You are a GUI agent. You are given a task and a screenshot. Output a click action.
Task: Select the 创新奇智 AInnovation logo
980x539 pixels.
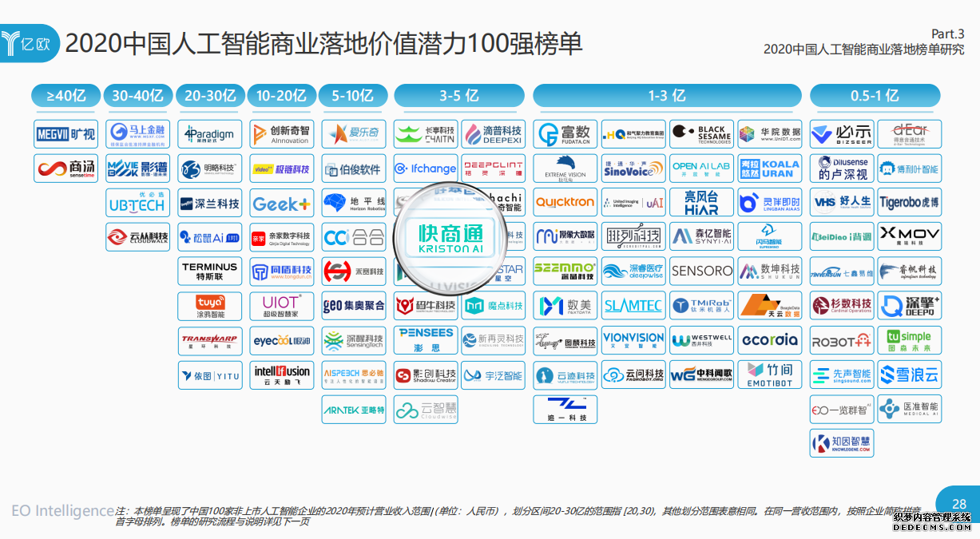click(282, 134)
